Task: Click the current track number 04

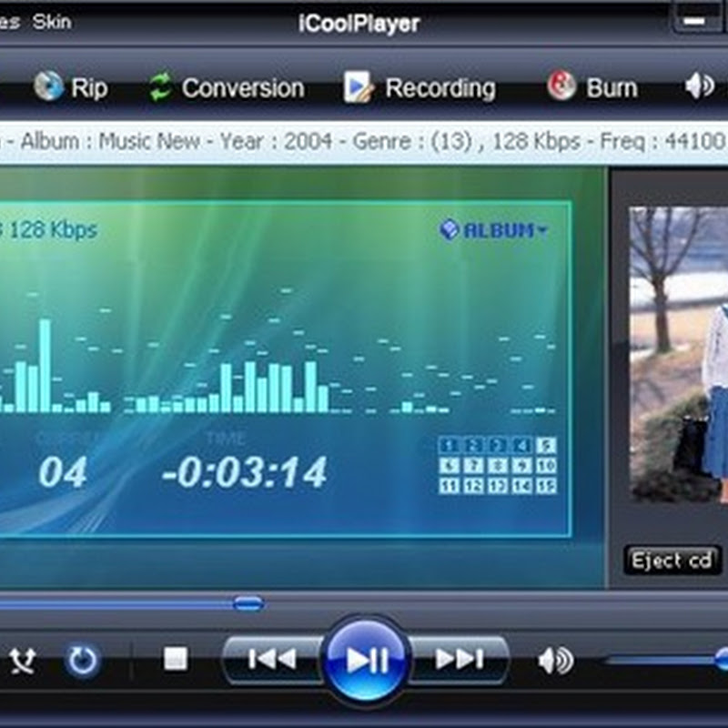Action: pyautogui.click(x=63, y=472)
